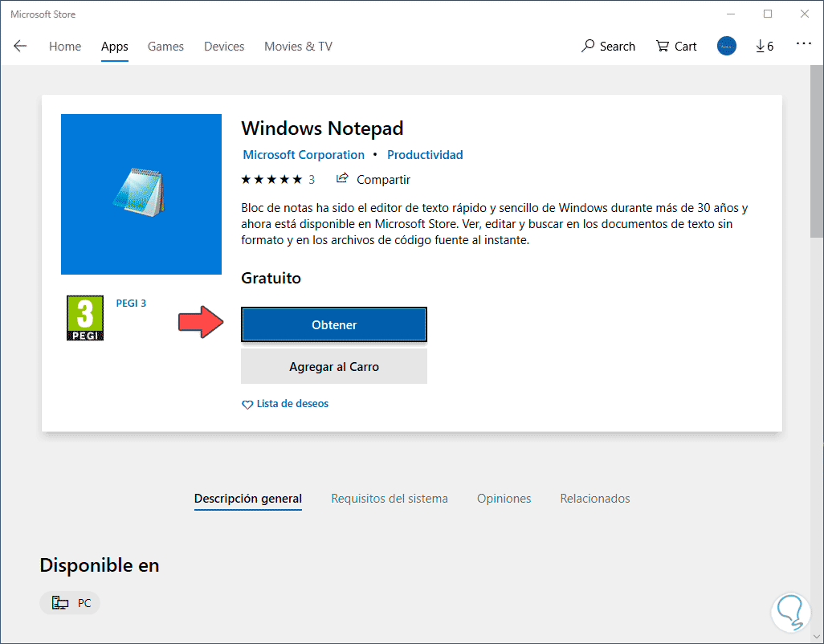Screen dimensions: 824x644
Task: Click the Compartir share icon
Action: [x=342, y=178]
